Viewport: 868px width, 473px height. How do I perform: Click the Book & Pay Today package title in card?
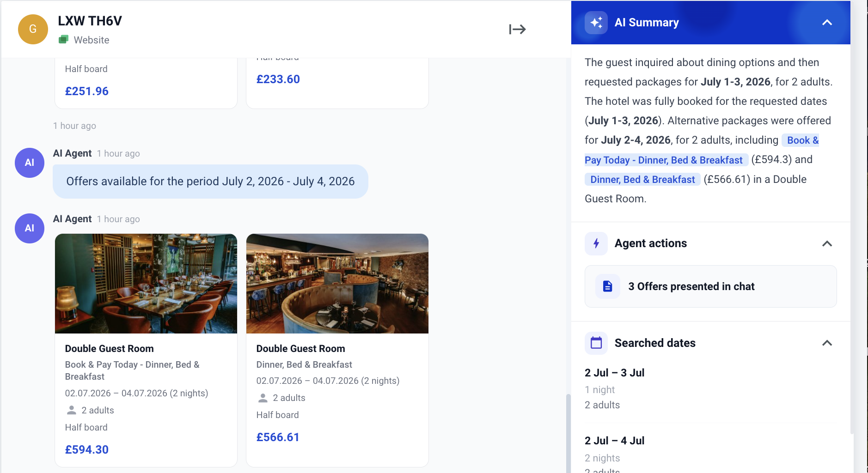(x=132, y=370)
